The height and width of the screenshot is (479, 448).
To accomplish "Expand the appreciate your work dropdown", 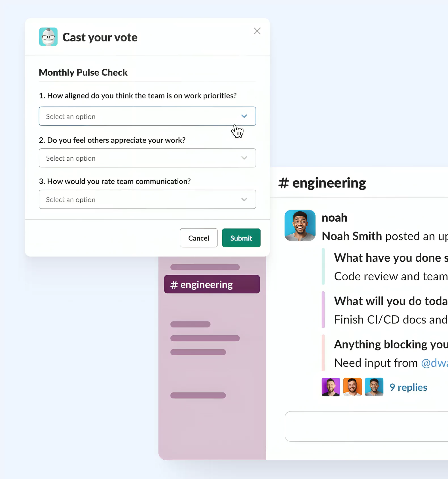I will [x=147, y=158].
